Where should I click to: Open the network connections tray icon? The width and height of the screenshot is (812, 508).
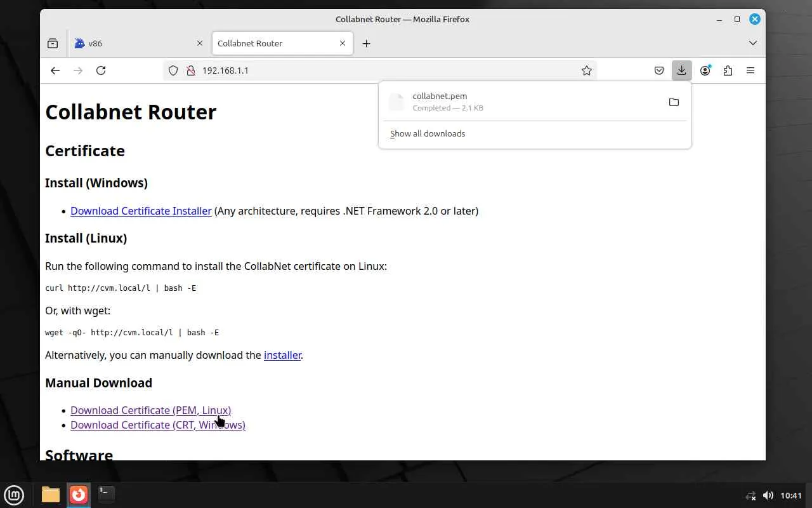tap(751, 495)
